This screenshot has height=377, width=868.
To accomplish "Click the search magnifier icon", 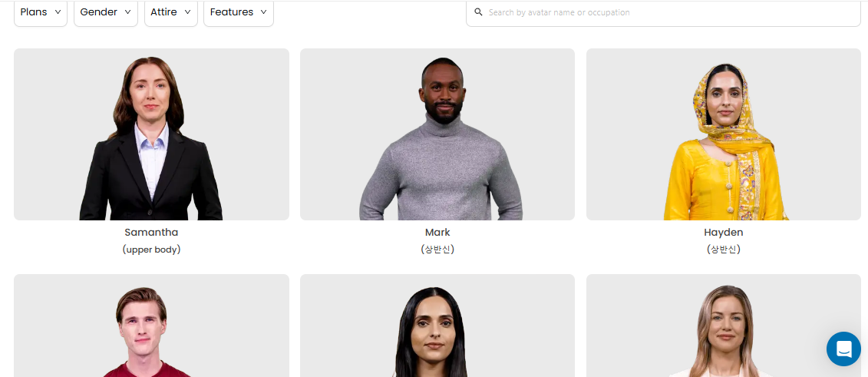I will [x=478, y=12].
